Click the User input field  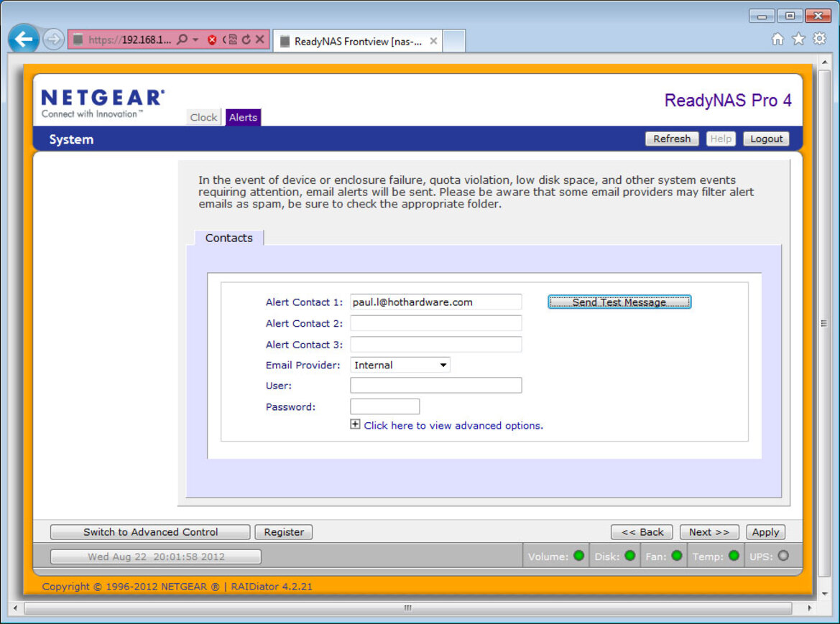(436, 386)
